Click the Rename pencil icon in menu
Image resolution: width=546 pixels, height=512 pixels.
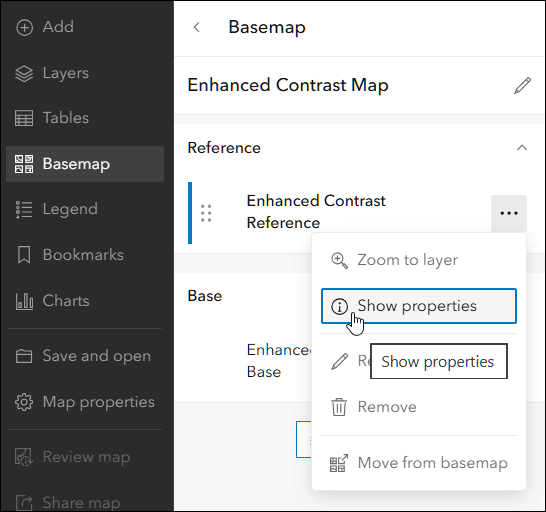point(340,361)
